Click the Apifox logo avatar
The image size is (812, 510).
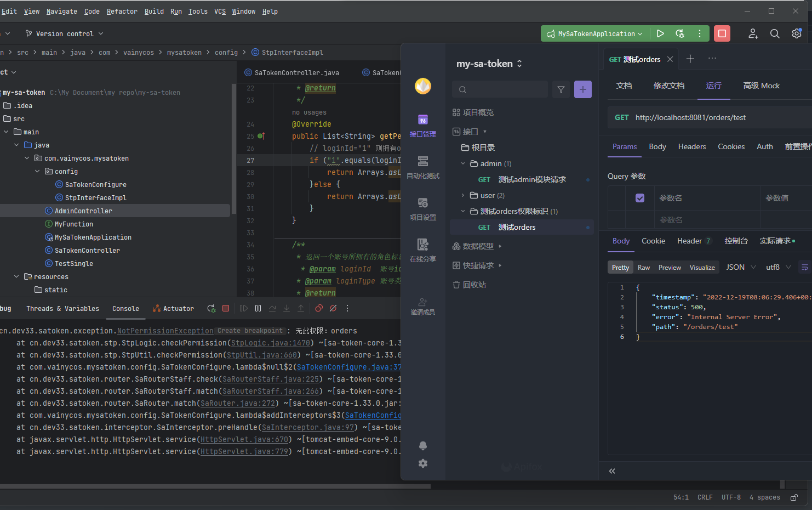(x=423, y=86)
